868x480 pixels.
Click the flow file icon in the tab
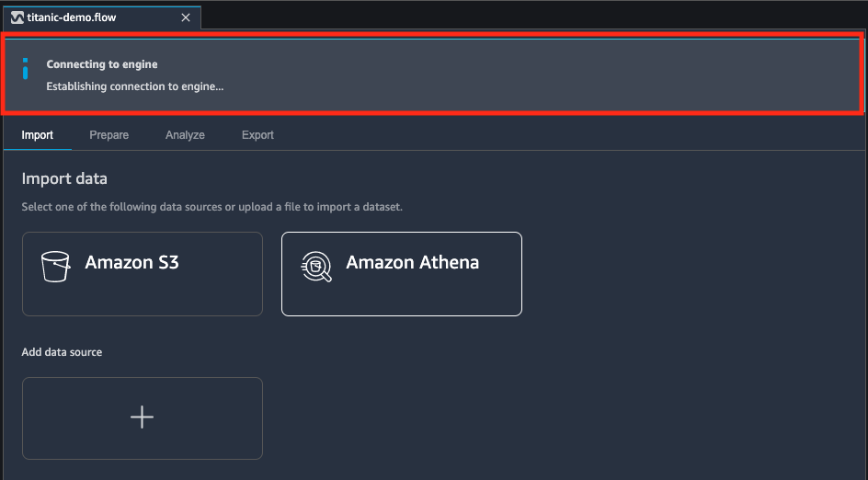[17, 17]
